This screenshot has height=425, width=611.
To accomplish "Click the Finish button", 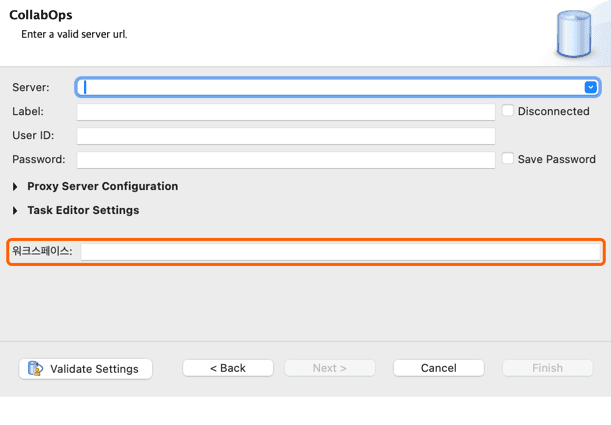I will pos(547,368).
